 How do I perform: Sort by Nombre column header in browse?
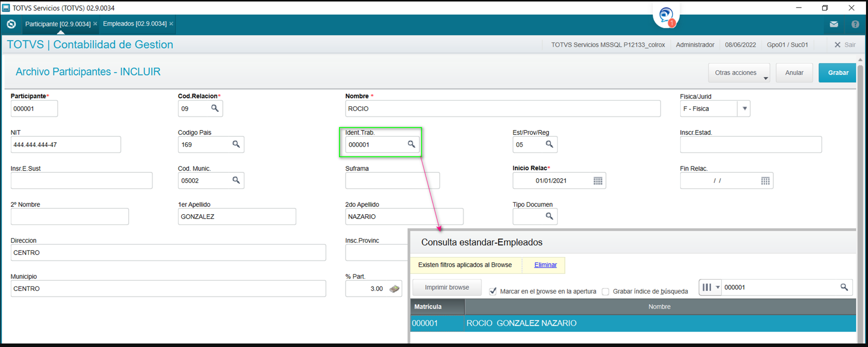(660, 306)
